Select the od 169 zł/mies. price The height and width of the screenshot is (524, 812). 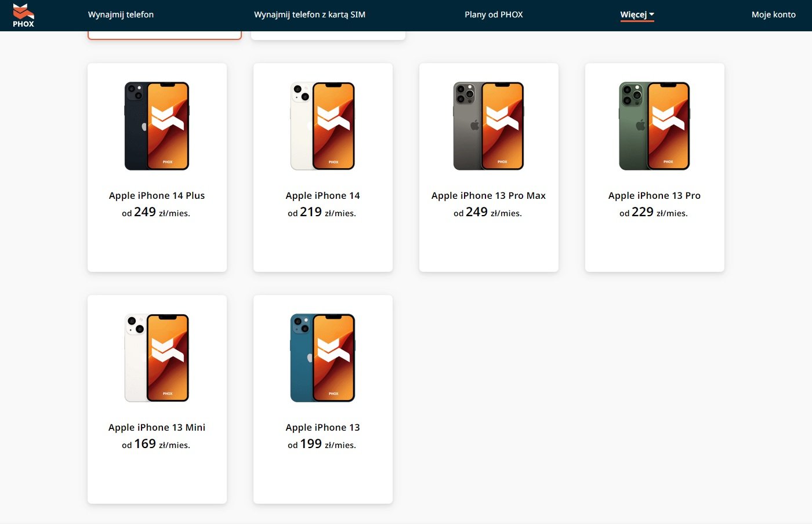(x=156, y=444)
